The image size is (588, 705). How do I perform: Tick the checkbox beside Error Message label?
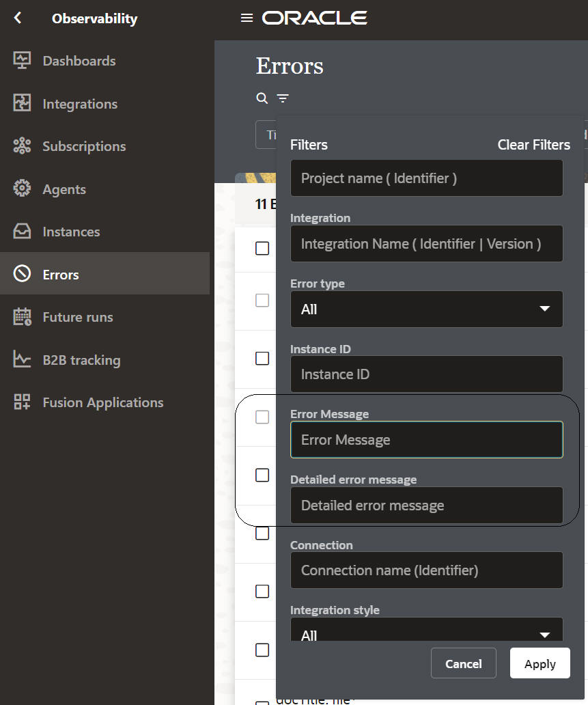click(262, 417)
